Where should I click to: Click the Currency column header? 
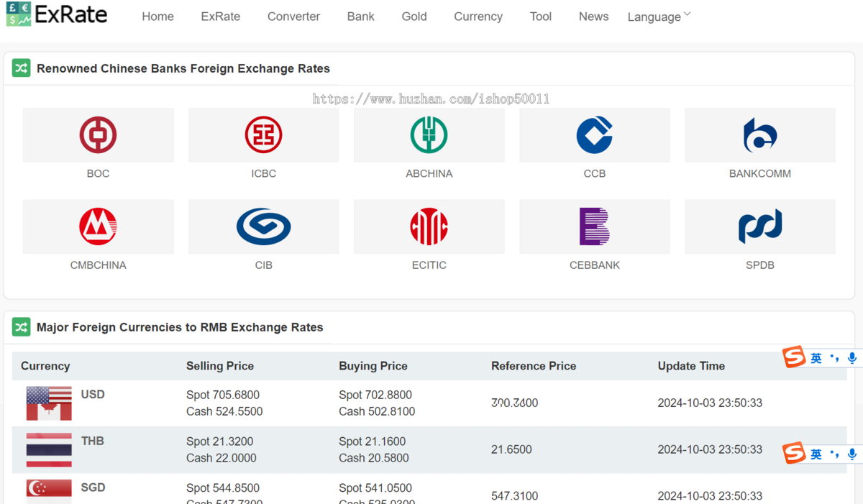(x=45, y=366)
